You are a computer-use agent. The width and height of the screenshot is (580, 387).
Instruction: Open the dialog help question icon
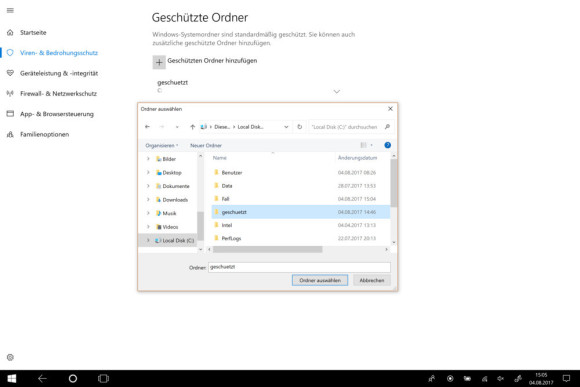[387, 145]
